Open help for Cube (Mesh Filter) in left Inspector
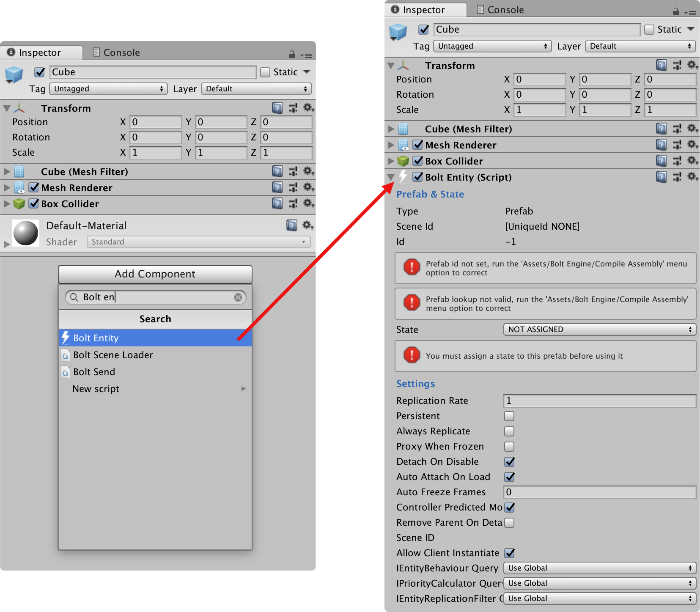The height and width of the screenshot is (612, 700). point(277,171)
